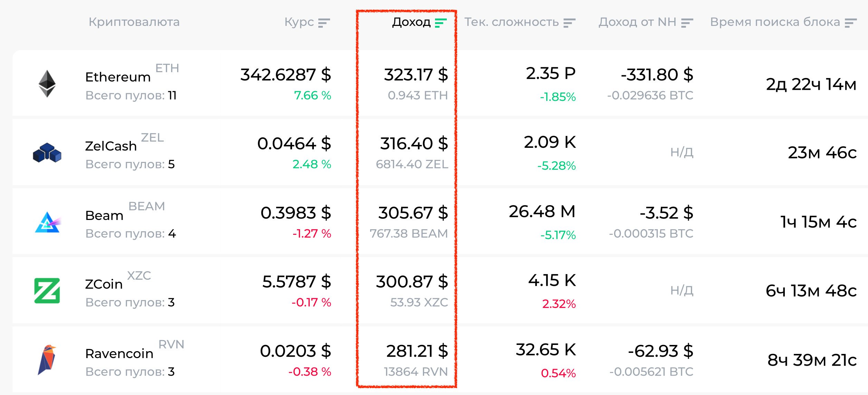Click the green ZCoin logo
The height and width of the screenshot is (395, 868).
pos(47,291)
